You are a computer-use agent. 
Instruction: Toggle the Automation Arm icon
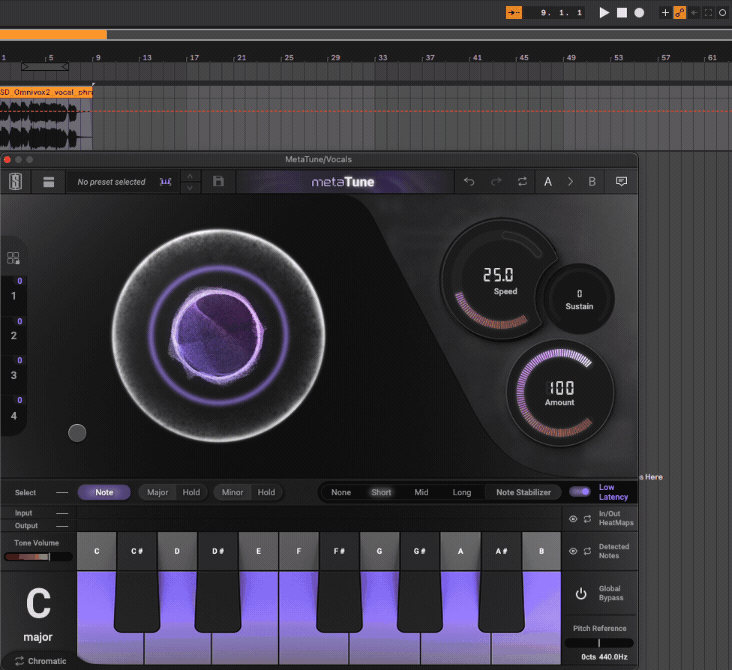pos(680,13)
